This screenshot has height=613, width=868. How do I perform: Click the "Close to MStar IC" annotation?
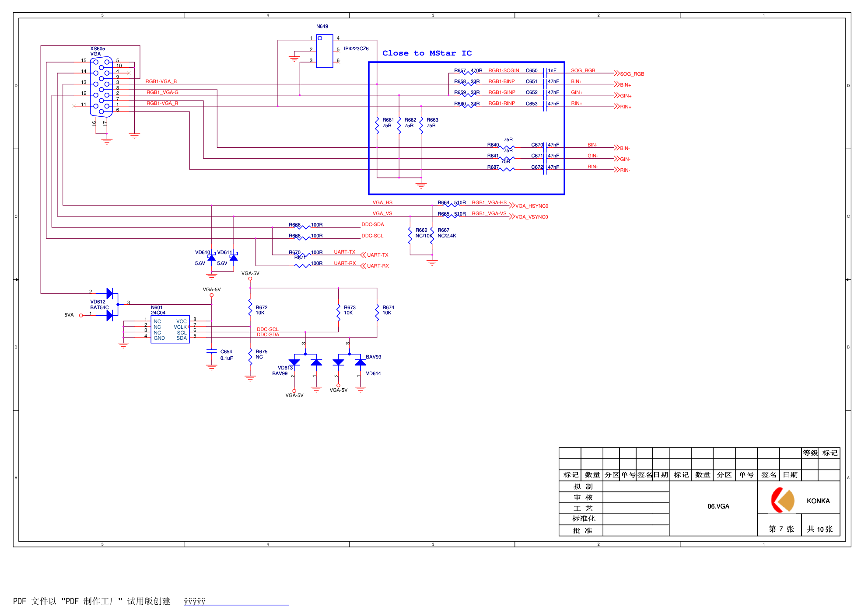(427, 53)
